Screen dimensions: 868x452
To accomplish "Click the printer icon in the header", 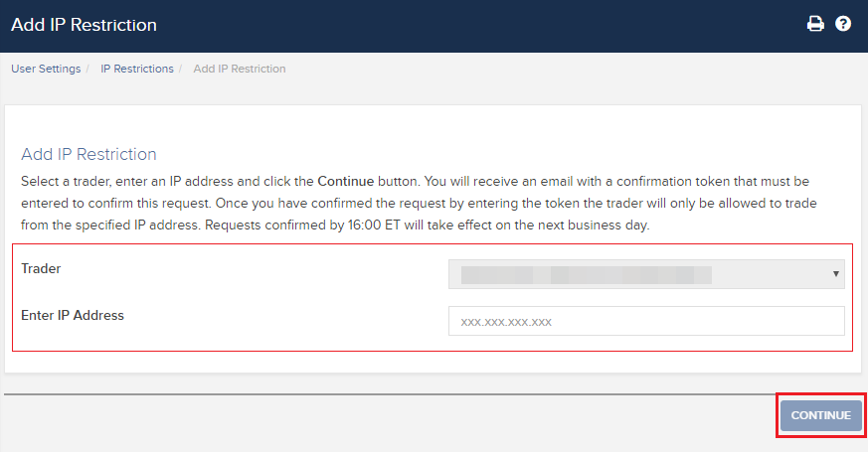I will click(815, 24).
